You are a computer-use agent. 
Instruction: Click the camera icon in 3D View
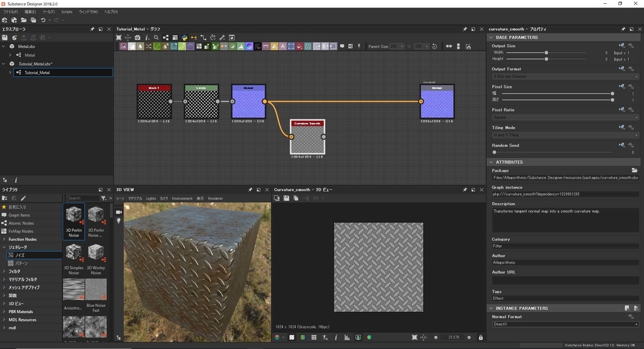tap(119, 212)
